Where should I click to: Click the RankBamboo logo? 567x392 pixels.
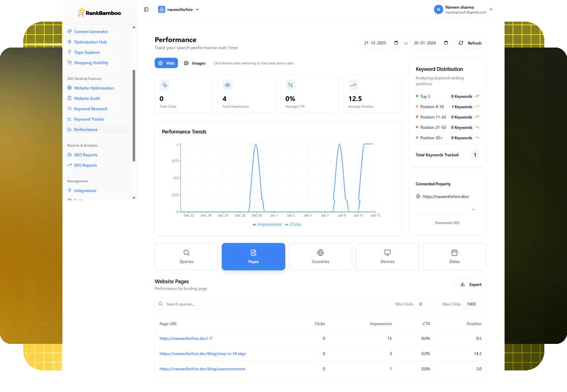tap(99, 12)
